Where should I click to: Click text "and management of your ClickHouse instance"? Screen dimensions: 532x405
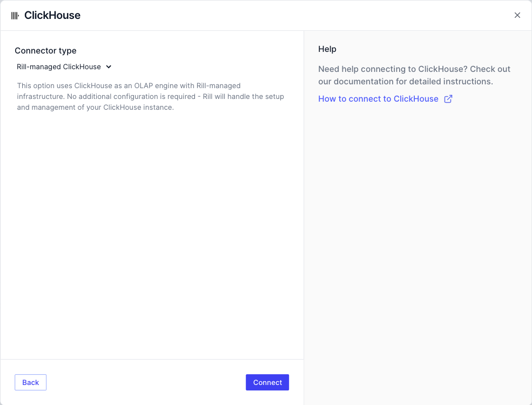point(95,108)
